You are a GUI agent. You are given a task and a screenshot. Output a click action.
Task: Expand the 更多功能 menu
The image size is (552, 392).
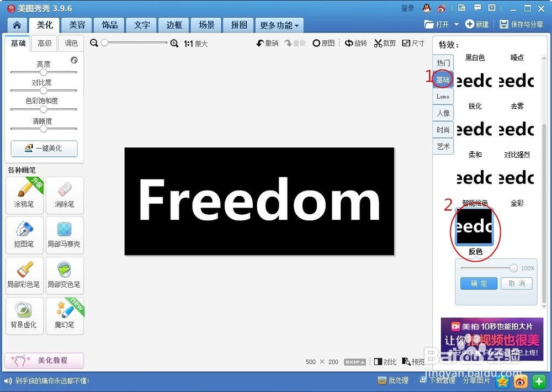tap(279, 25)
